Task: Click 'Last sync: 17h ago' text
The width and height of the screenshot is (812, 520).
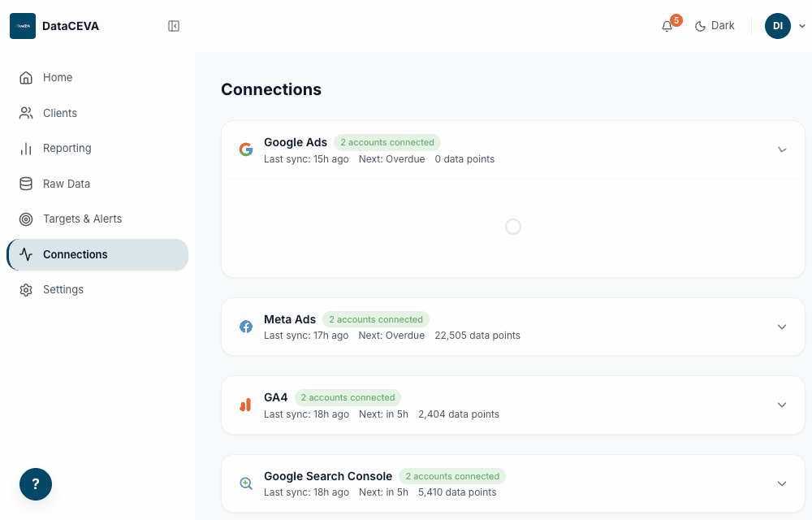Action: [307, 336]
